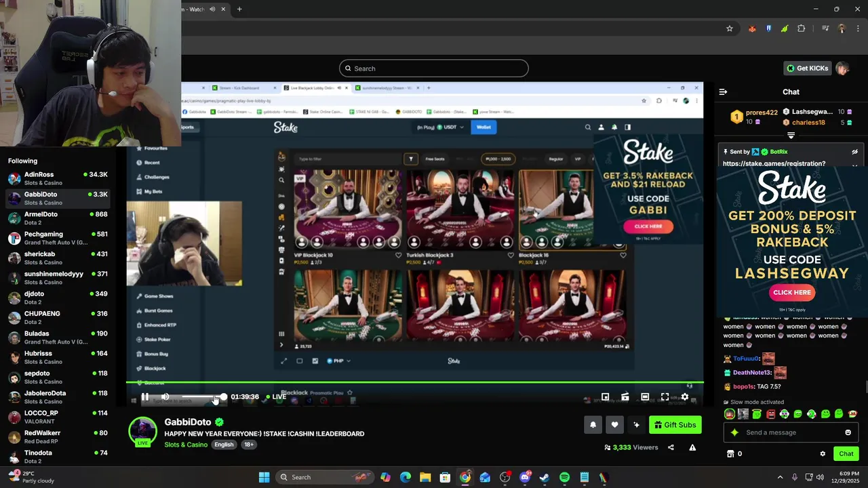Select prores422 in the gift leaderboard
Screen dimensions: 868x488
pos(762,113)
